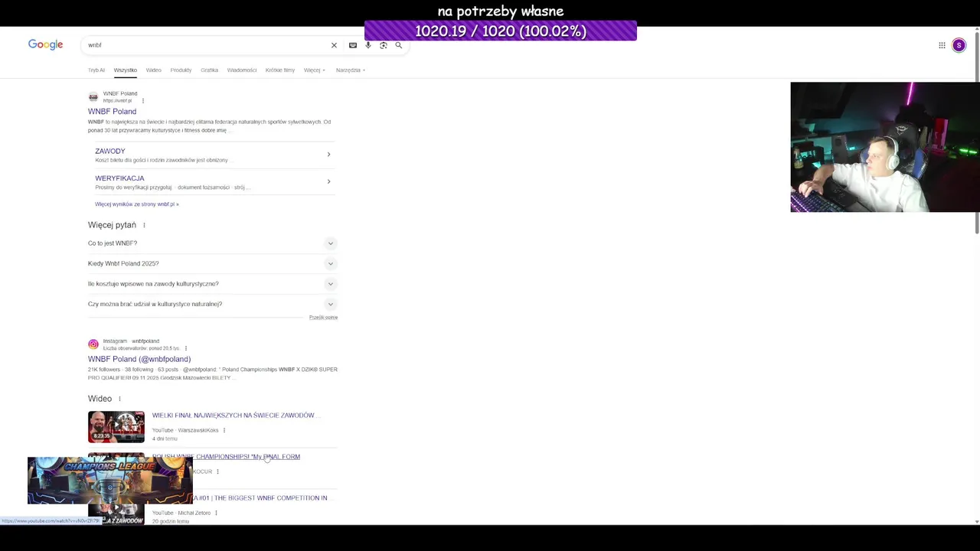Click chevron on the ZAWODY row
The height and width of the screenshot is (551, 980).
328,155
